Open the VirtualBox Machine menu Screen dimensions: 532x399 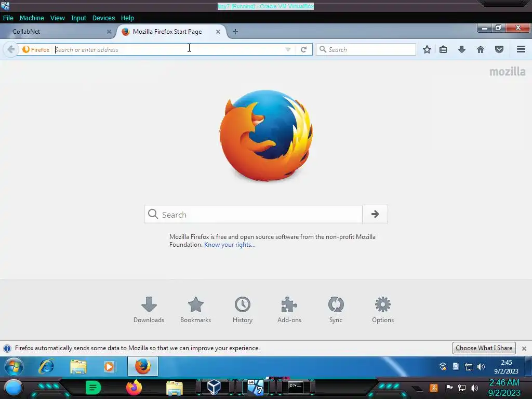tap(32, 18)
